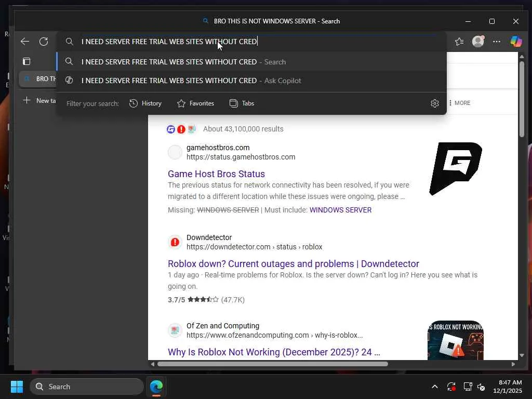This screenshot has height=399, width=532.
Task: Click the scroll down arrow
Action: click(x=522, y=355)
